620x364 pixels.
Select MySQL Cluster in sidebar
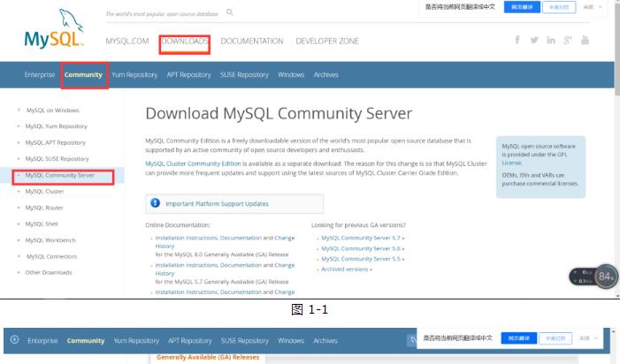pos(44,191)
